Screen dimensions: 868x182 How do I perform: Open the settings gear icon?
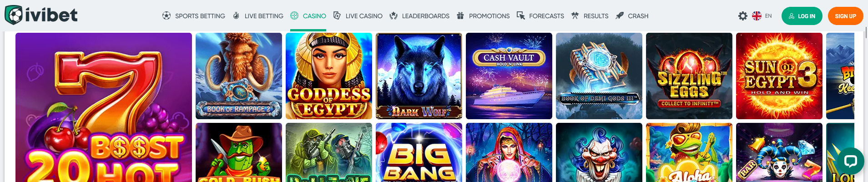(743, 16)
